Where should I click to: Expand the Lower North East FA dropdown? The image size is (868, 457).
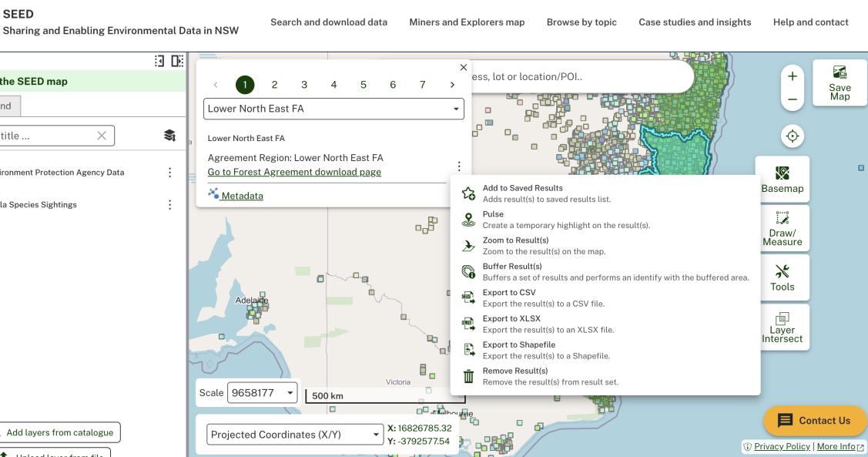333,109
